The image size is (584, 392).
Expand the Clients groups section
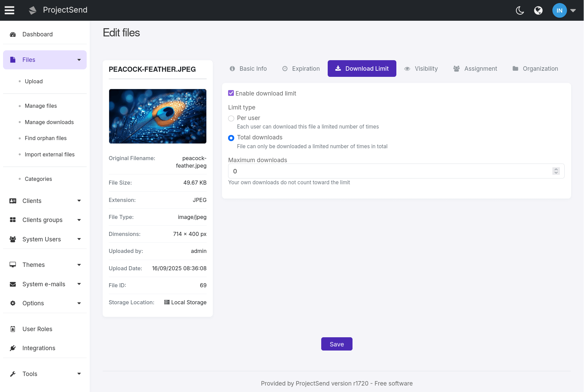[79, 220]
